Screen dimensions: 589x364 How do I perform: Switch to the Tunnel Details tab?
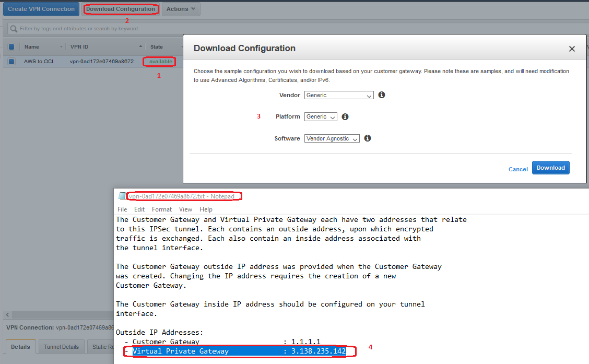coord(61,347)
